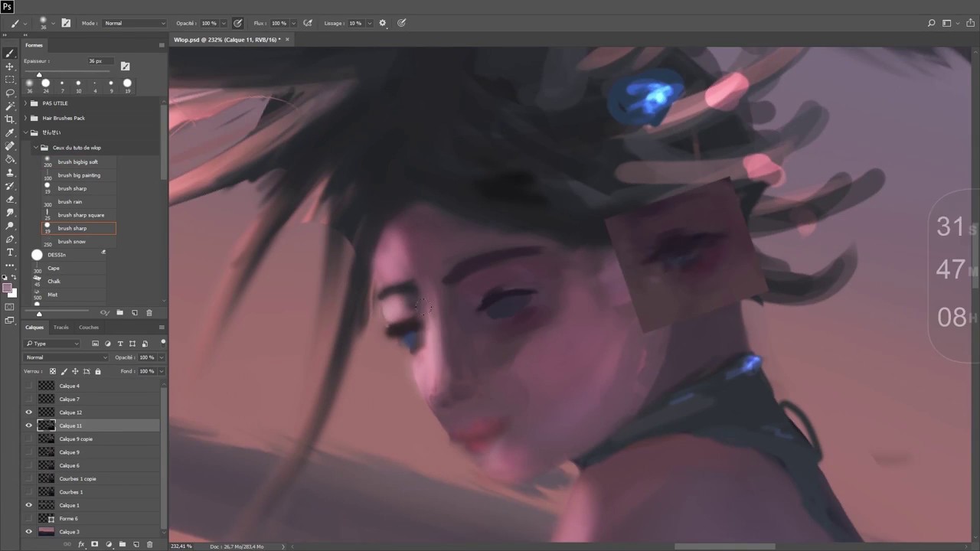Select the Eyedropper tool
The width and height of the screenshot is (980, 551).
pos(10,133)
